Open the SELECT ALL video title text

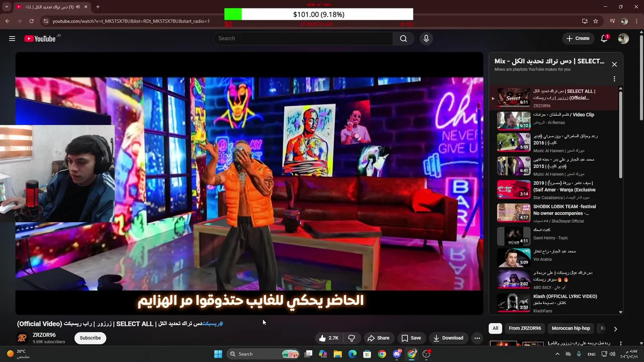(120, 324)
